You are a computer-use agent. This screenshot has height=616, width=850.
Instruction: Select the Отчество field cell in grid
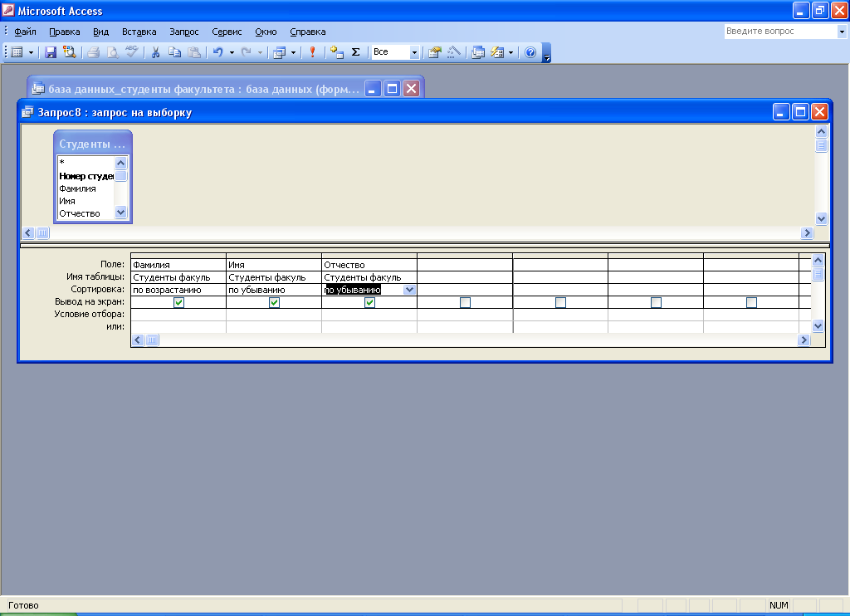pyautogui.click(x=369, y=265)
